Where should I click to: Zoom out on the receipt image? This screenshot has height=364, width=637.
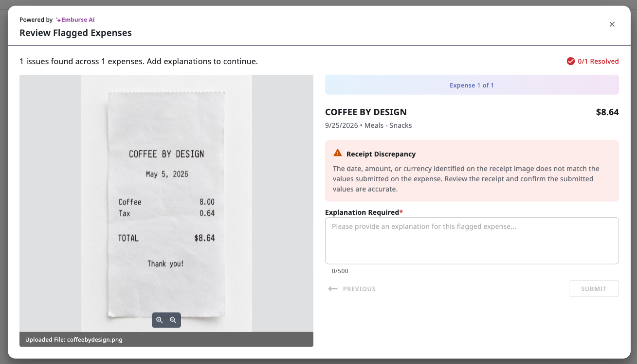(173, 320)
